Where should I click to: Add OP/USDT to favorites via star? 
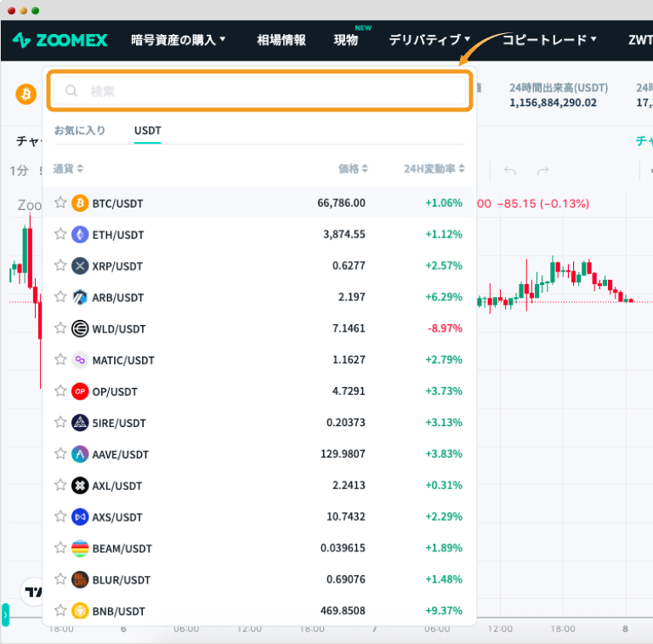coord(60,390)
